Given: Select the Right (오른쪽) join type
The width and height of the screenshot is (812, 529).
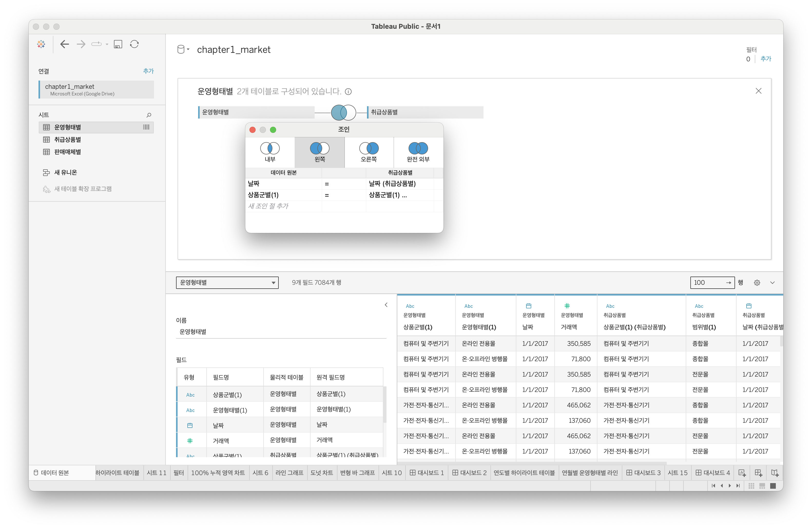Looking at the screenshot, I should click(x=369, y=152).
